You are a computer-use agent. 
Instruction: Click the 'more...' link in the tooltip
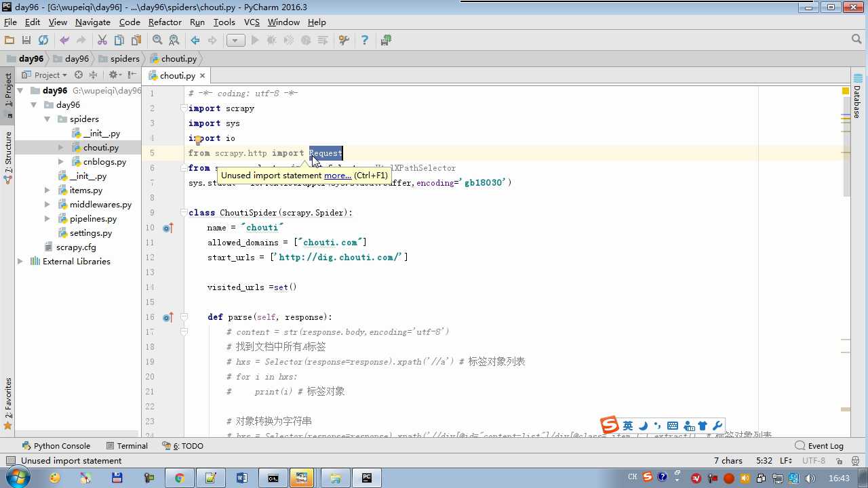point(338,176)
